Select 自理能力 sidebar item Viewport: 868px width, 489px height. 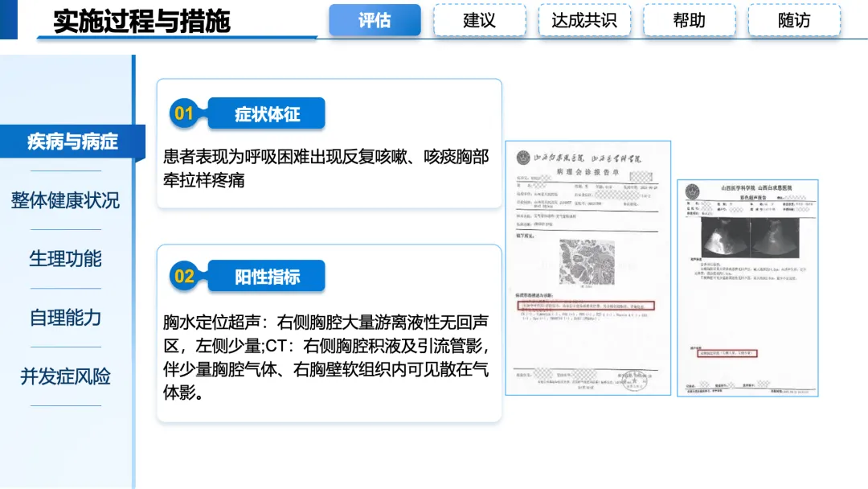point(65,318)
